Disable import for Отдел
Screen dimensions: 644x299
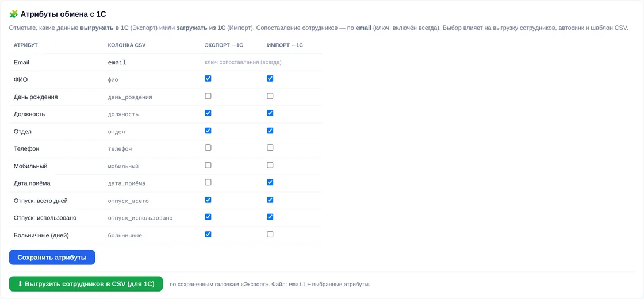270,131
